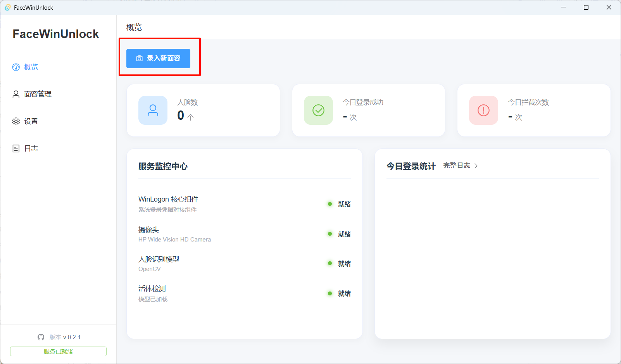
Task: Click the 活体检测 service title
Action: (152, 289)
